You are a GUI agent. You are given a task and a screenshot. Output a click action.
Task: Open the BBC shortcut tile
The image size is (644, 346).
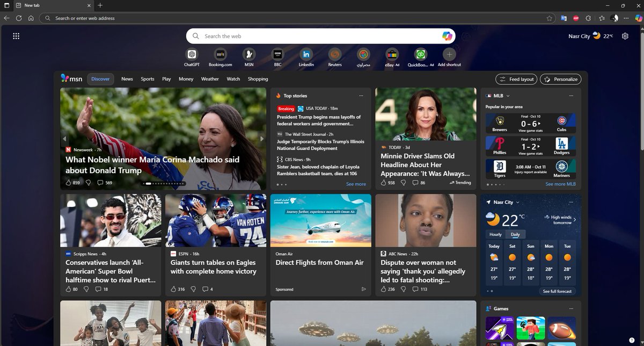277,54
